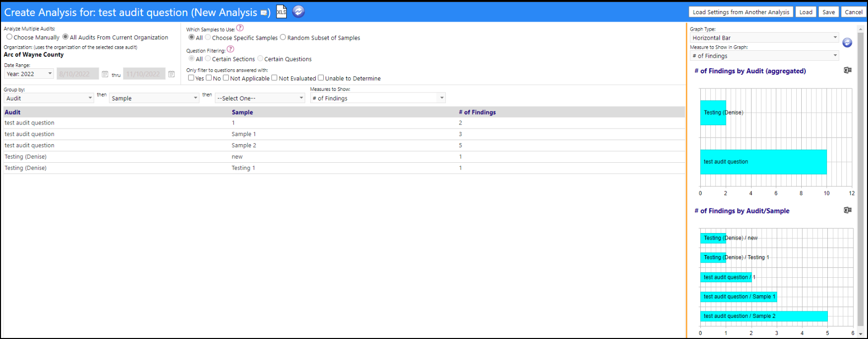The image size is (868, 339).
Task: Check the Not Applicable answer filter
Action: pyautogui.click(x=226, y=78)
